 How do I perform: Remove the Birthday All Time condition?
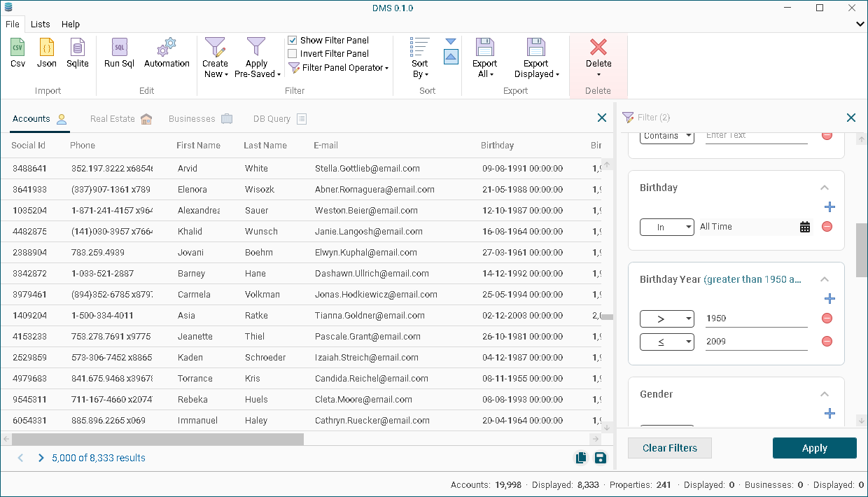coord(827,227)
